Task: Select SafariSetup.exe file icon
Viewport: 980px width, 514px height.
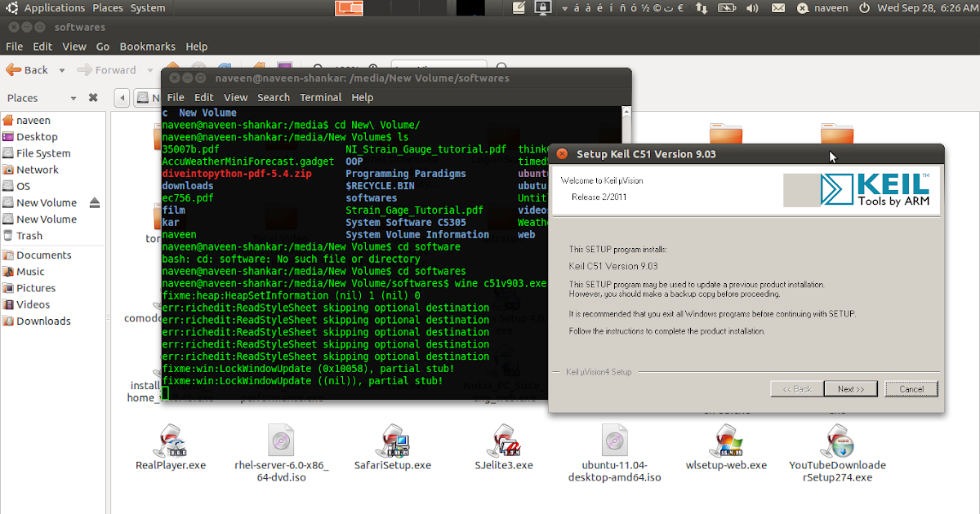Action: (x=392, y=441)
